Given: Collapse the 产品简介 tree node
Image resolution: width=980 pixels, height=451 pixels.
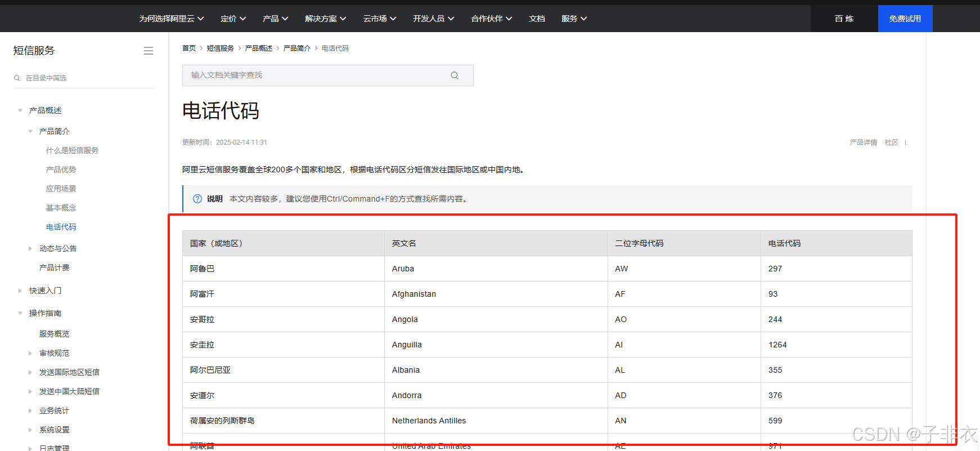Looking at the screenshot, I should point(30,131).
